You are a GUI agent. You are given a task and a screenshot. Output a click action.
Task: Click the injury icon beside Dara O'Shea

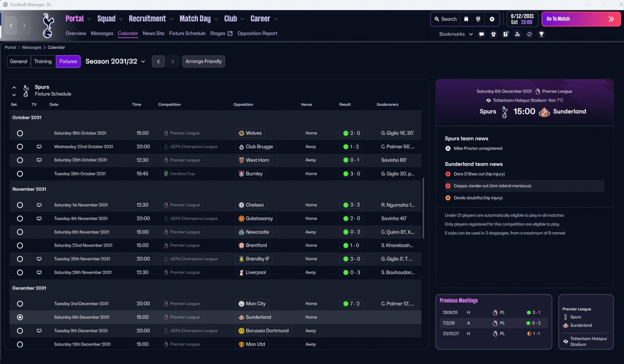pos(448,174)
